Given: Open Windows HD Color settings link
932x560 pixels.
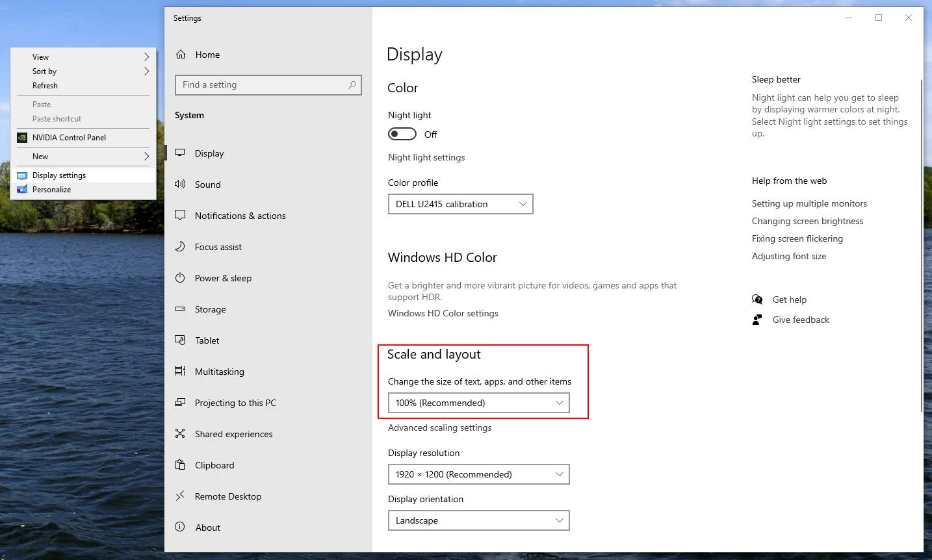Looking at the screenshot, I should [x=443, y=313].
